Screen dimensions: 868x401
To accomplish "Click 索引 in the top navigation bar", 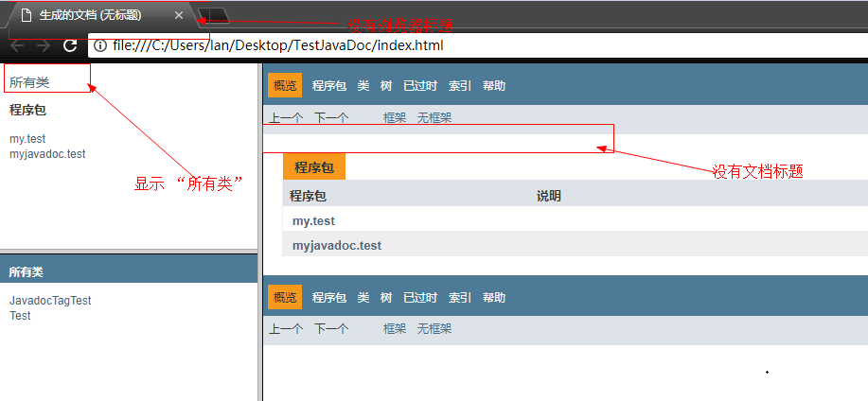I will tap(460, 86).
